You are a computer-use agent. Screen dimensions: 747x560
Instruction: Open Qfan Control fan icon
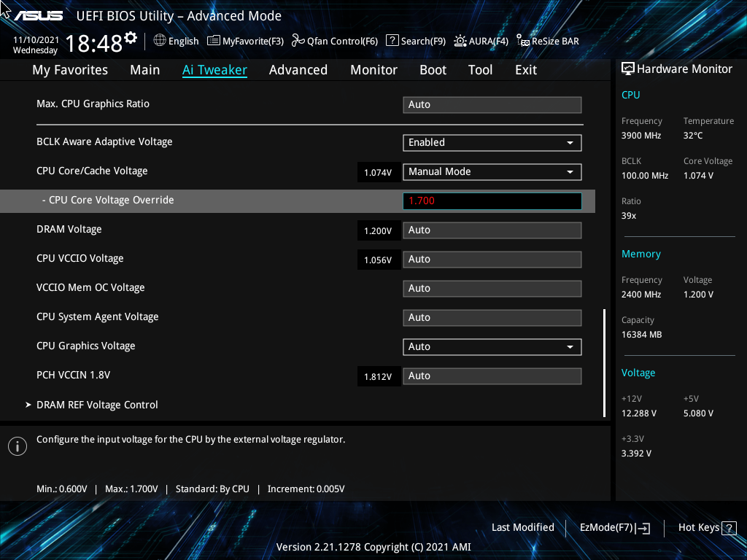tap(298, 41)
